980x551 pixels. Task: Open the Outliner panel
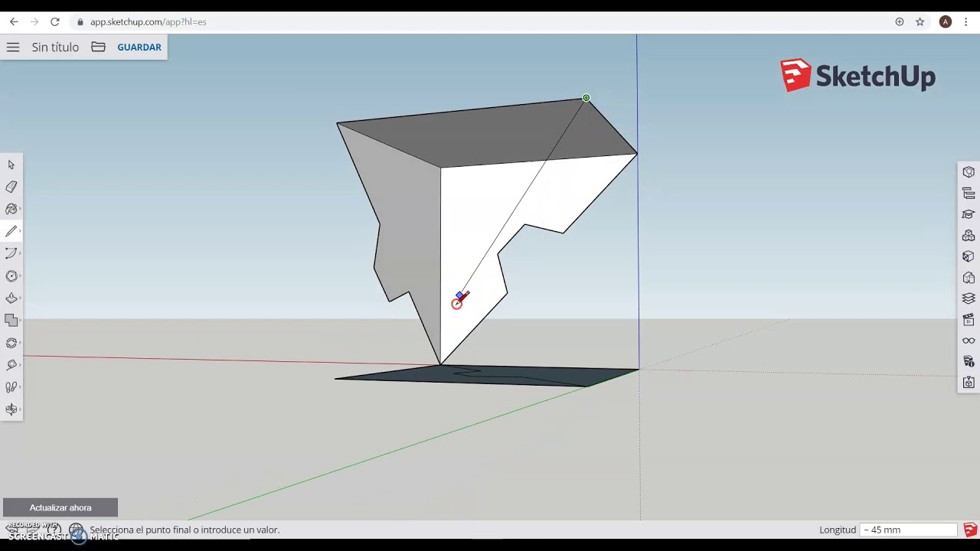pyautogui.click(x=969, y=194)
